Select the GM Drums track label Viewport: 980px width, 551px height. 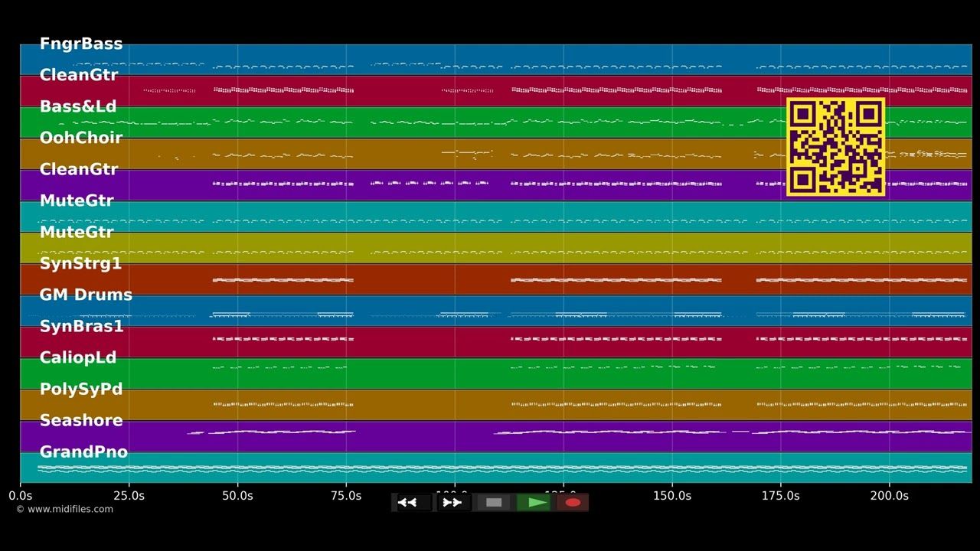coord(86,295)
